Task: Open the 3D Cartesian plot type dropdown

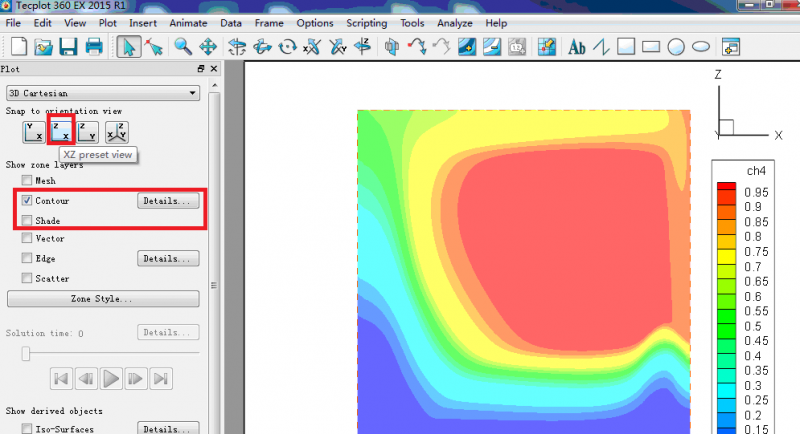Action: coord(103,93)
